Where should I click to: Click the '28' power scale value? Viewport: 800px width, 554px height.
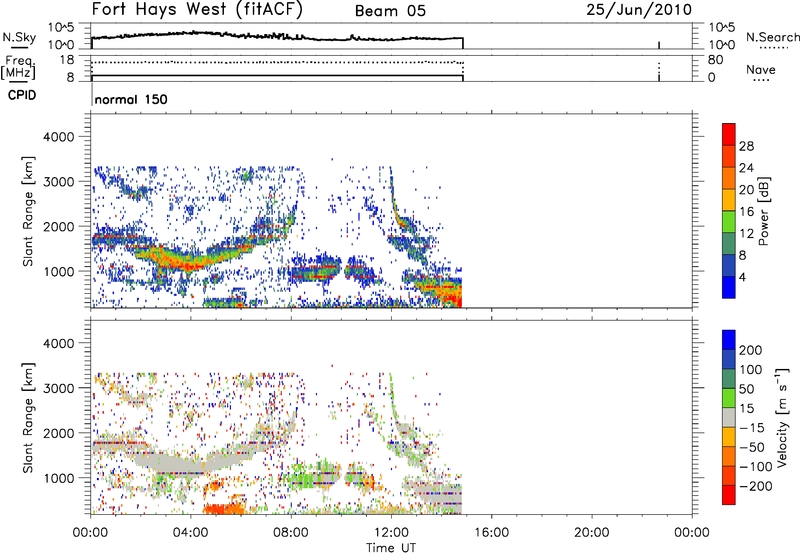(x=746, y=146)
